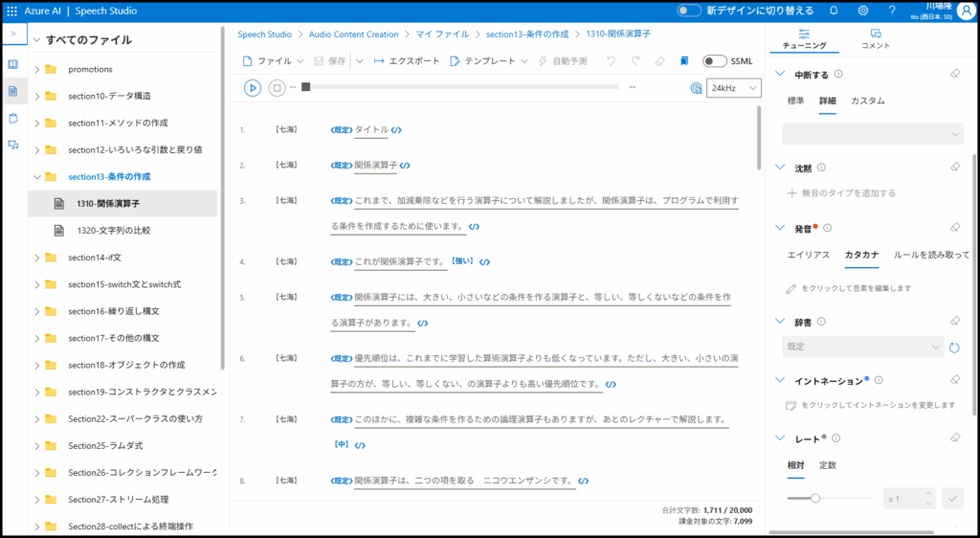Open the 24kHz sample rate dropdown
The width and height of the screenshot is (980, 538).
733,88
